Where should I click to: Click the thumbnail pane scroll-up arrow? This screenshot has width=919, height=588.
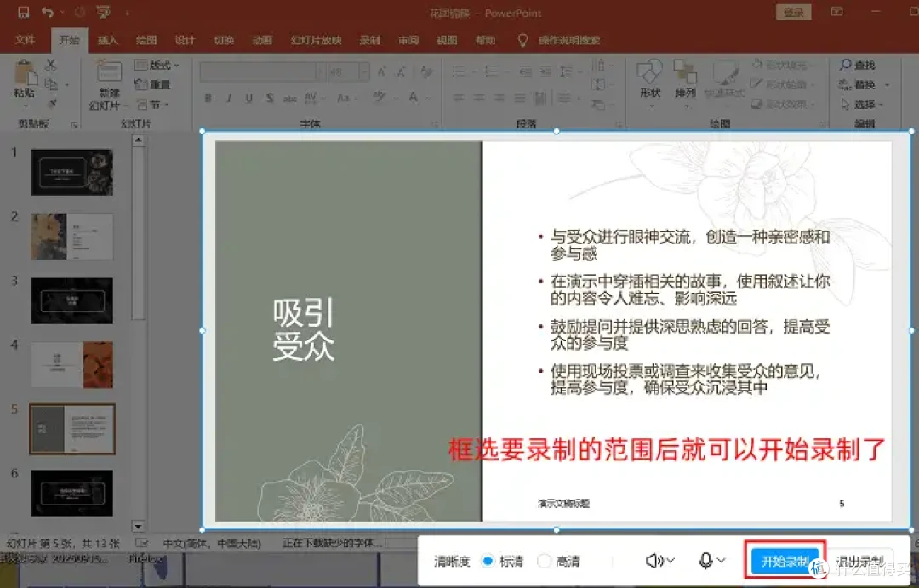point(138,140)
